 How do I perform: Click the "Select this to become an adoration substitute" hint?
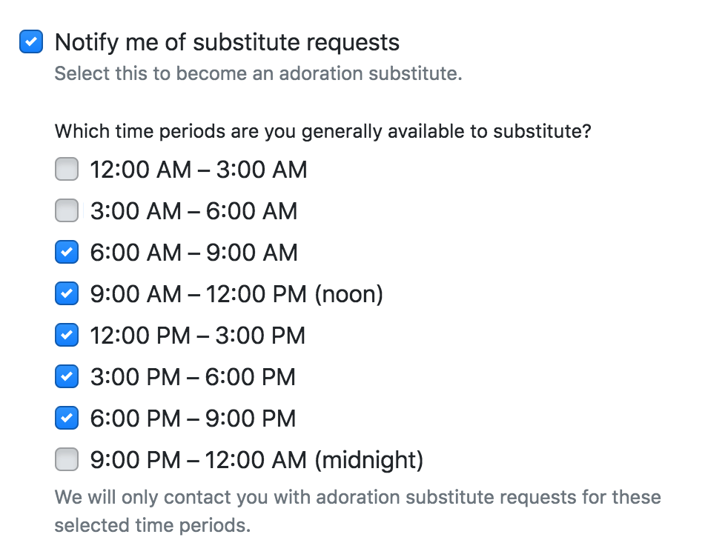coord(258,75)
